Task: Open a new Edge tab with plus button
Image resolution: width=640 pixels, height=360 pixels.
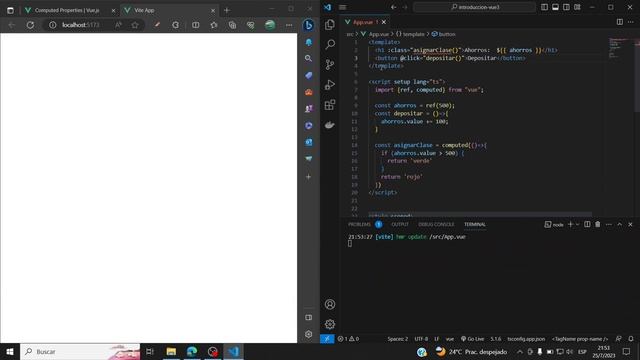Action: (x=227, y=10)
